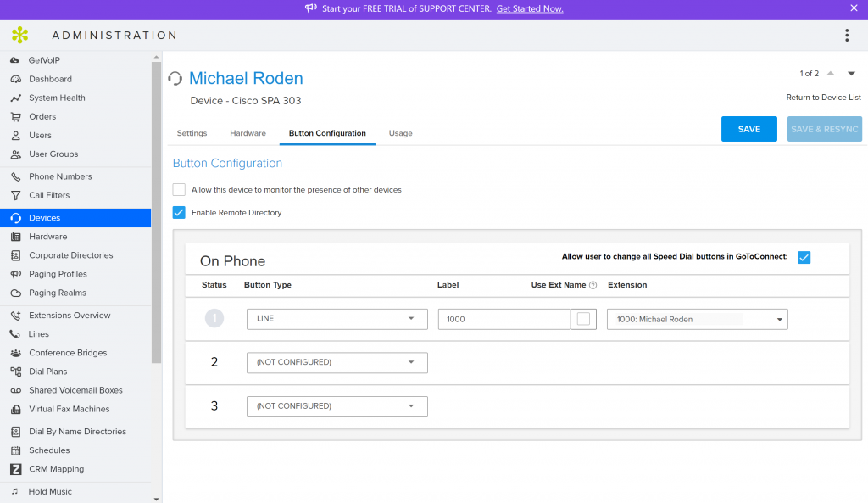Switch to the Hardware tab
Image resolution: width=868 pixels, height=503 pixels.
point(248,133)
